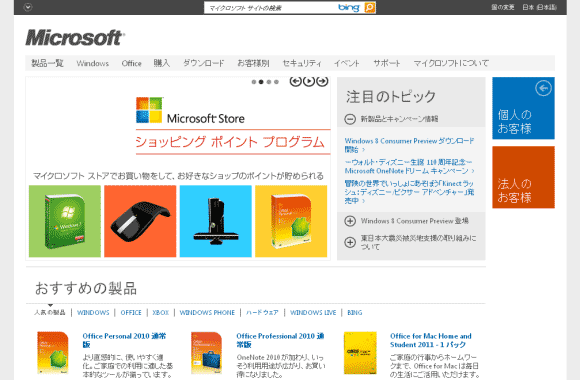Open the イベント menu
Screen dimensions: 580x380
coord(347,63)
